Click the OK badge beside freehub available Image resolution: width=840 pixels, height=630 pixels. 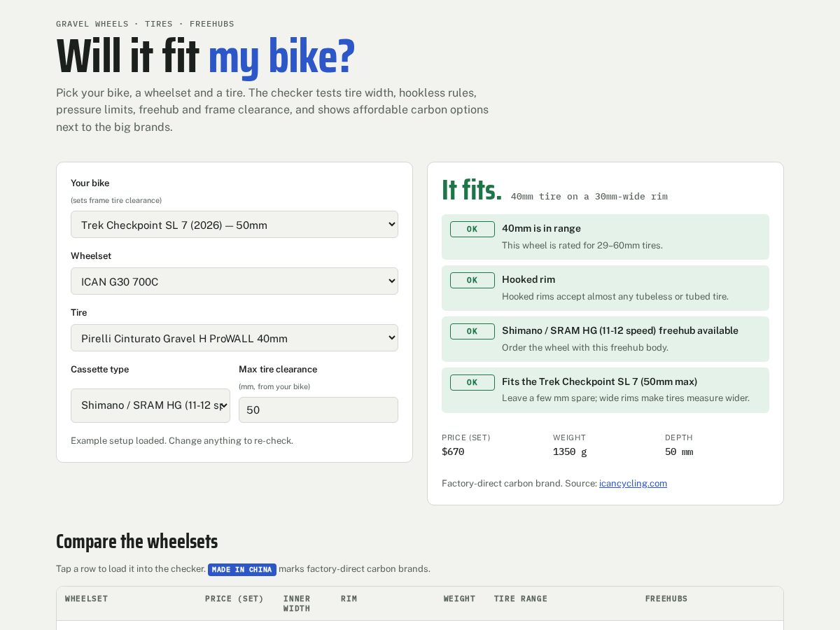click(472, 331)
